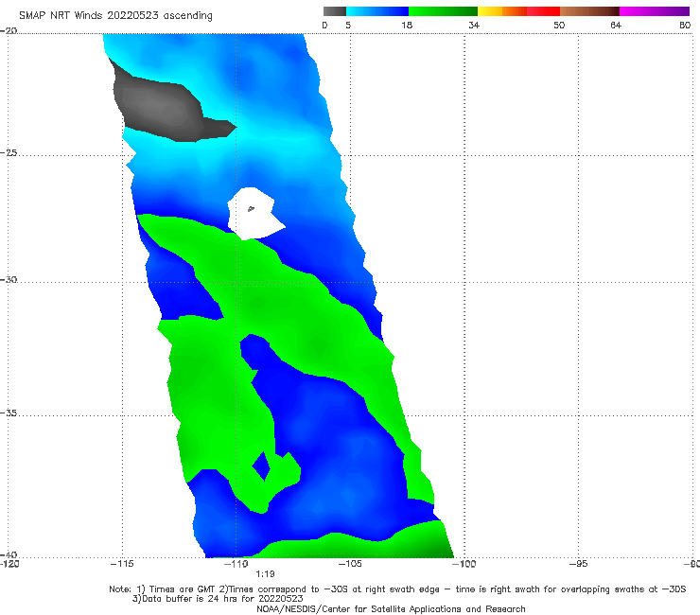Viewport: 700px width, 615px height.
Task: Click the small blue diamond inside the green area
Action: [262, 466]
